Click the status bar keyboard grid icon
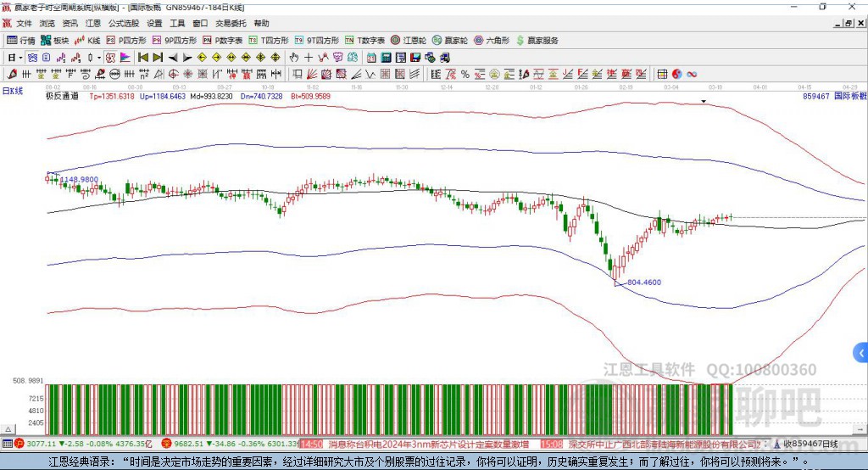Image resolution: width=868 pixels, height=470 pixels. point(7,444)
